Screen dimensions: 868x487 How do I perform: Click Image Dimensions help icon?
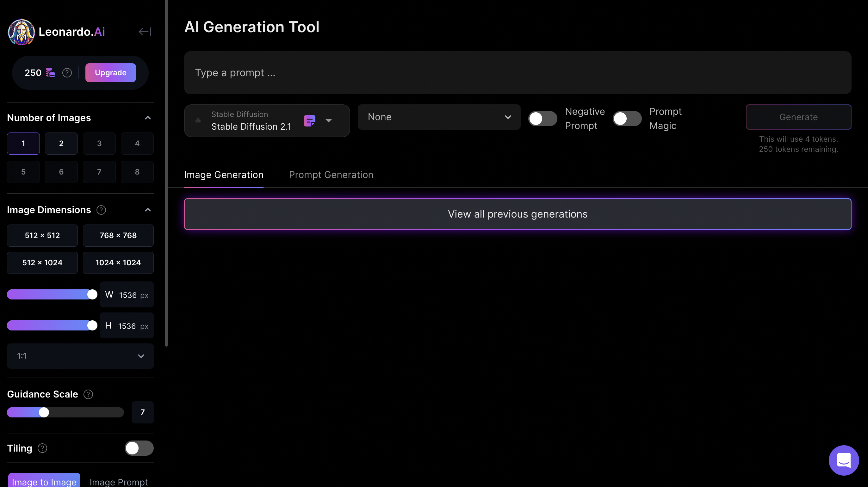coord(101,210)
